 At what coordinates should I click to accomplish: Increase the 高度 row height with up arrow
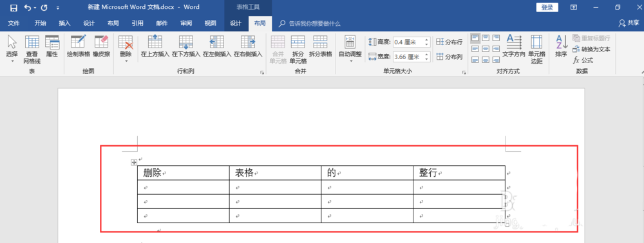pos(426,40)
